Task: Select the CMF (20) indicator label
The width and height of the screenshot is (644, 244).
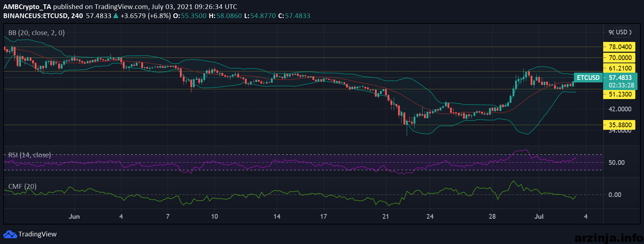Action: [x=22, y=187]
